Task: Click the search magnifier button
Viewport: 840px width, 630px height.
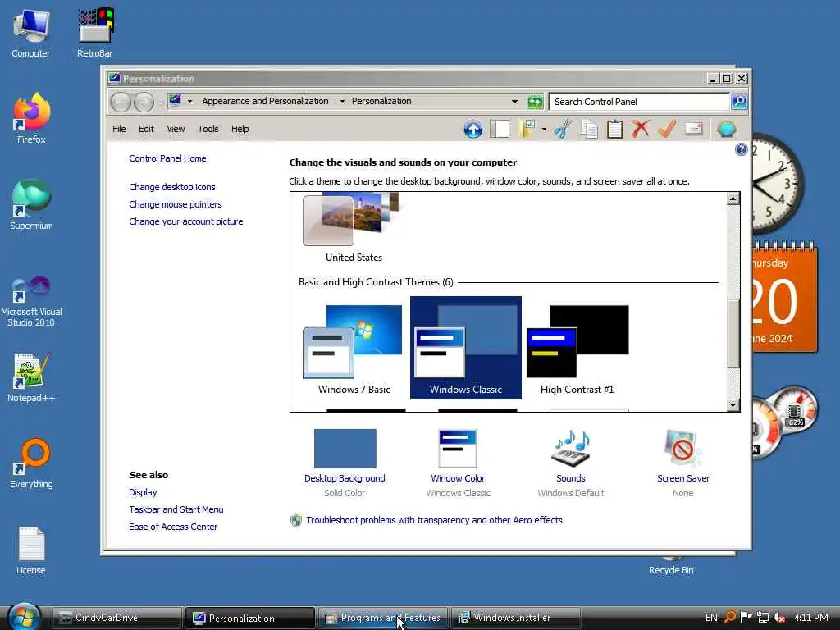Action: (x=739, y=101)
